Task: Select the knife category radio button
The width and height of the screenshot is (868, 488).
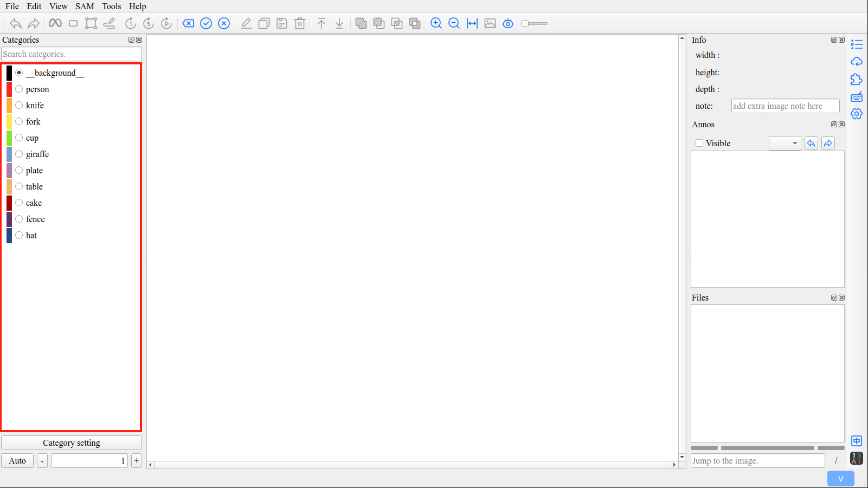Action: 19,105
